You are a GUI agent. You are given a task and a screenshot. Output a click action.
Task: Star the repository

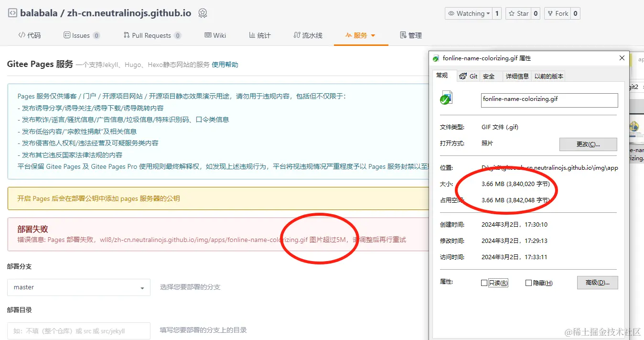pos(519,13)
